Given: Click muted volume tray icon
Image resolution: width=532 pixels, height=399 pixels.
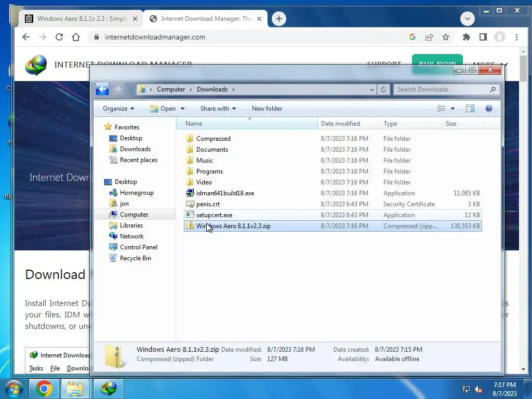Looking at the screenshot, I should [x=478, y=389].
